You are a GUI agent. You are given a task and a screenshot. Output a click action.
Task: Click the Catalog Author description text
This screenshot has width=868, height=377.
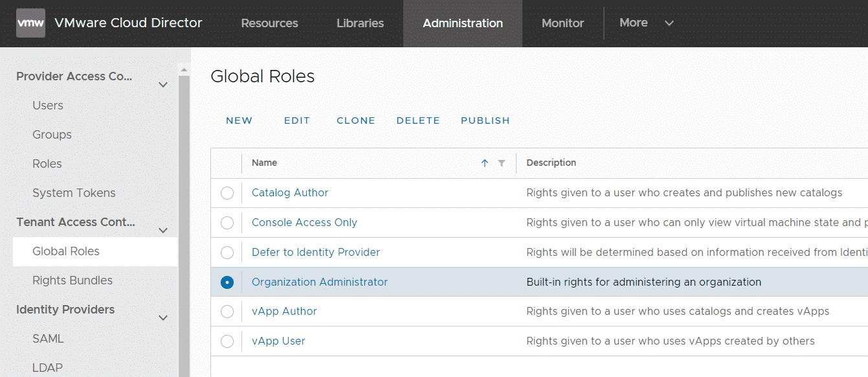[x=684, y=193]
